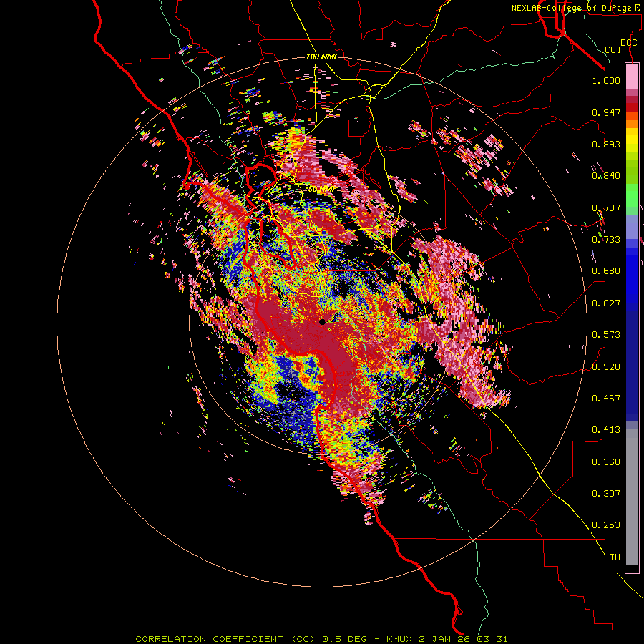
Task: Select the 0.413 color scale value
Action: click(606, 430)
